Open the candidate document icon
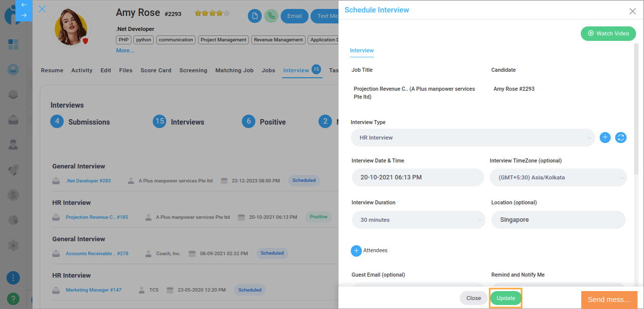 tap(255, 16)
